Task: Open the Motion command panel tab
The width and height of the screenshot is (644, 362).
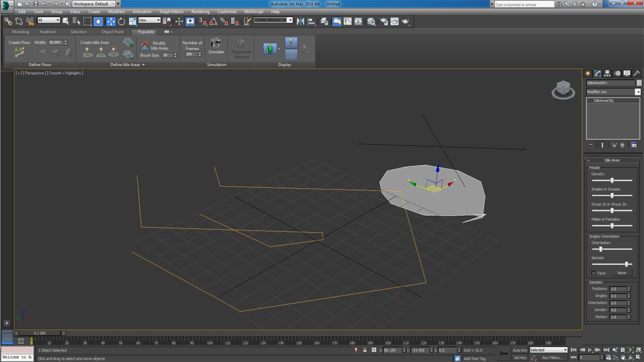Action: click(x=618, y=73)
